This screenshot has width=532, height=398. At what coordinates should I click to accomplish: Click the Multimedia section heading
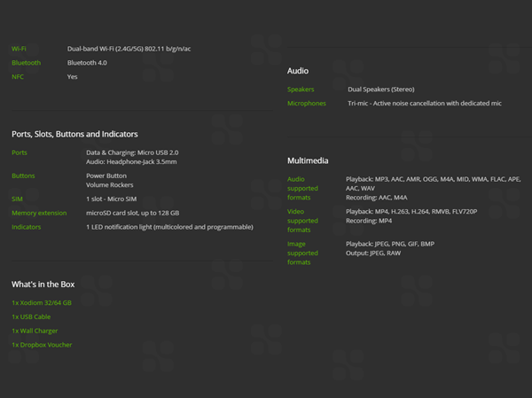click(308, 160)
